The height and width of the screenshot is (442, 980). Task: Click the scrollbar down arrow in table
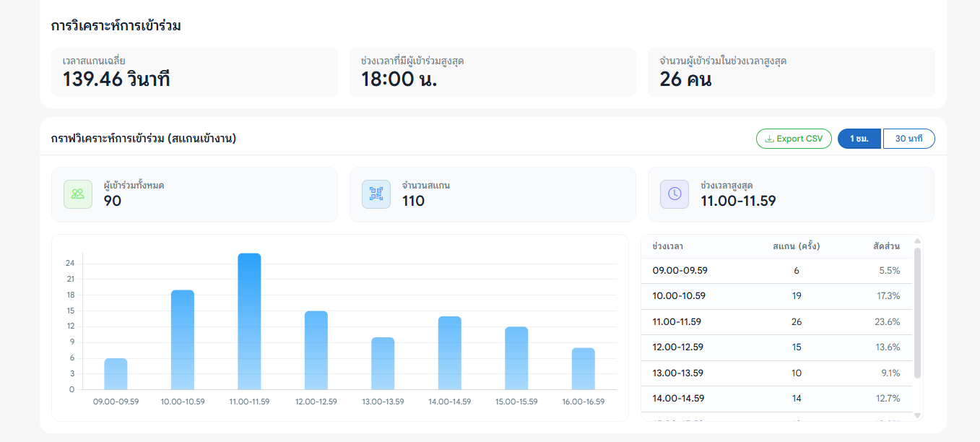click(917, 415)
